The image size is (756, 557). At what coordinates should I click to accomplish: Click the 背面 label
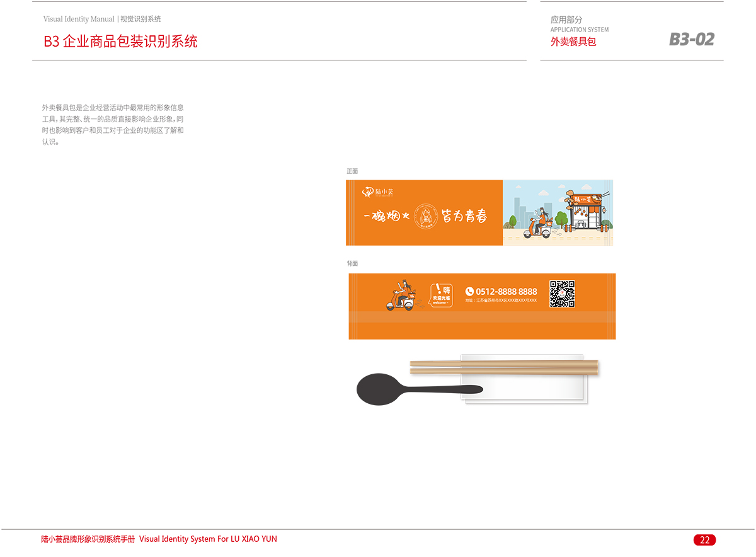[352, 263]
